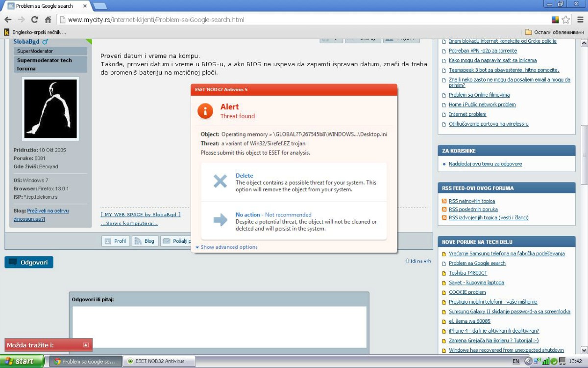
Task: Open the Profil button under the post
Action: pyautogui.click(x=115, y=241)
